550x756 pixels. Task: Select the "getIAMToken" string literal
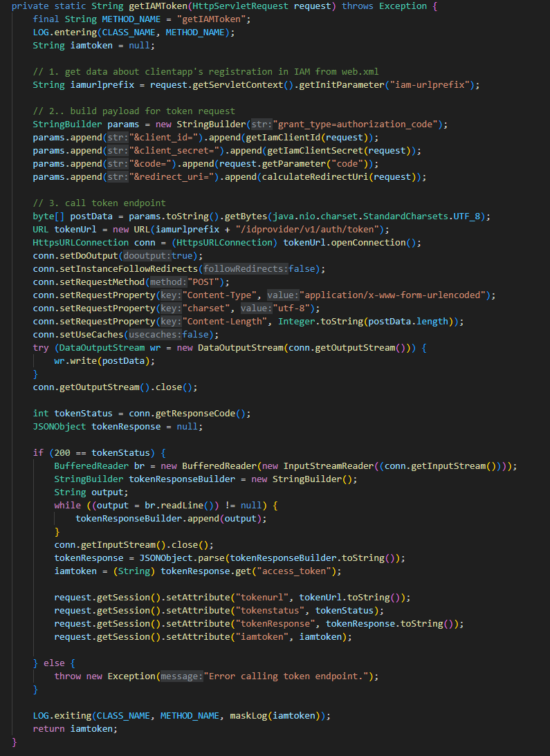point(211,19)
